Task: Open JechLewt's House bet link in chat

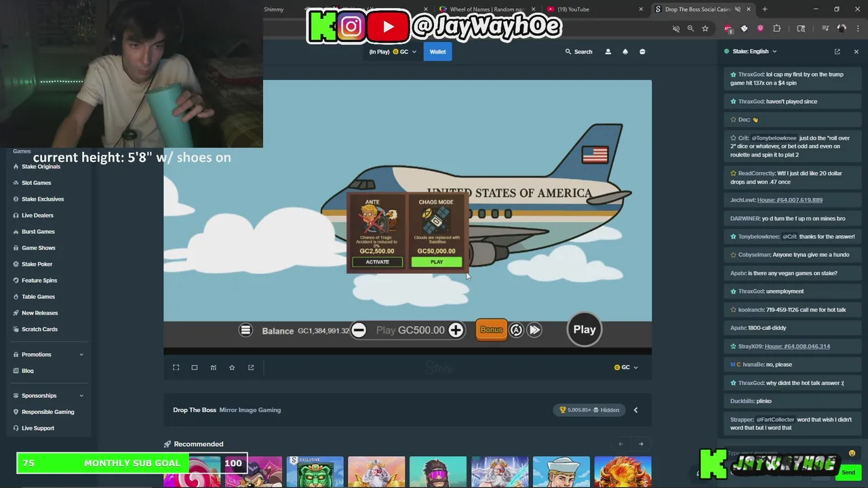Action: click(x=789, y=200)
